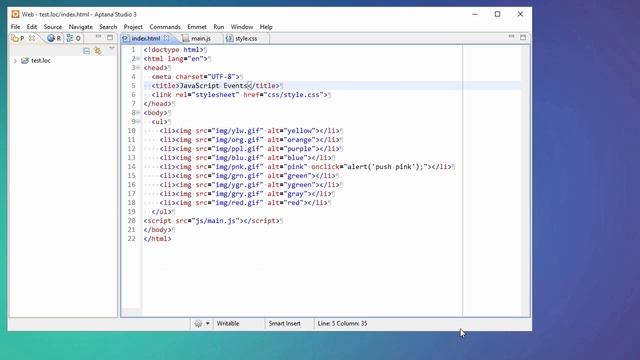Open the Edit menu
Image resolution: width=640 pixels, height=360 pixels.
click(32, 27)
